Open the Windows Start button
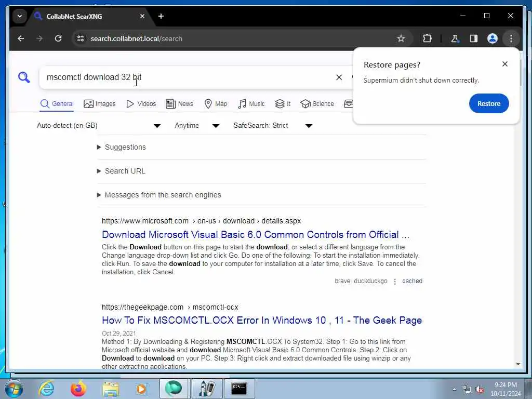The image size is (532, 399). 14,389
